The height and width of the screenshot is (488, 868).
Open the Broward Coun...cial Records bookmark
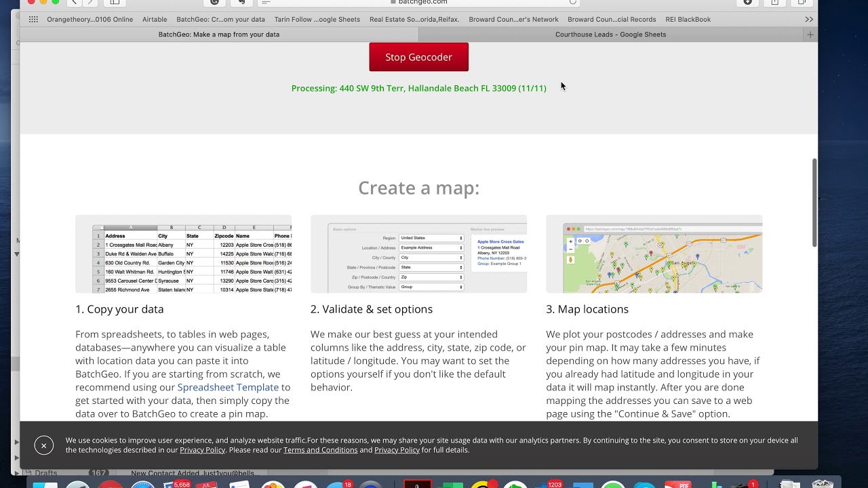coord(612,20)
